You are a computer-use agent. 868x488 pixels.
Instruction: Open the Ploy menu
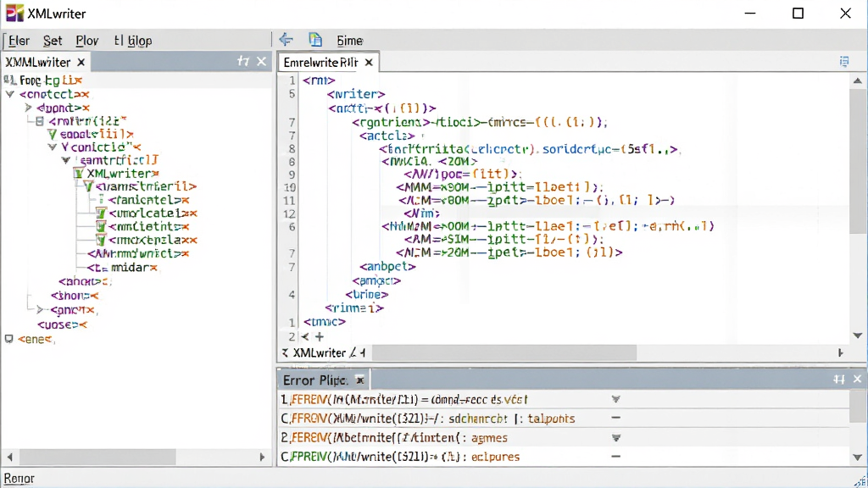click(87, 41)
